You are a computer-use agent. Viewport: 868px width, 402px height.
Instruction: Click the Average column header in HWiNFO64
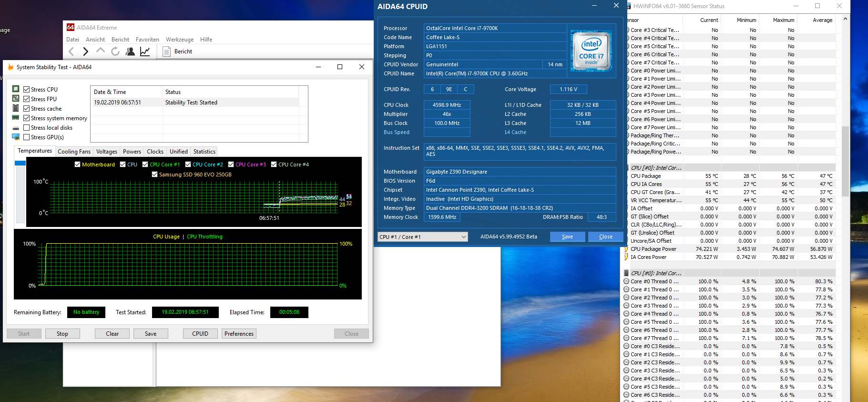pos(817,20)
